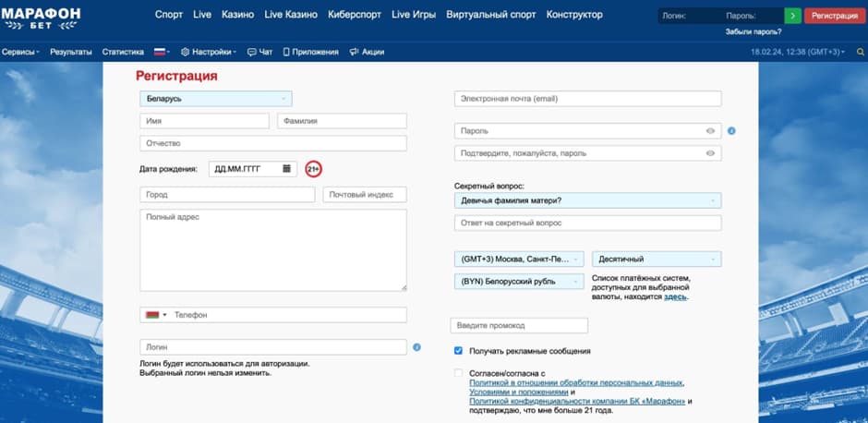Uncheck 'Получать рекламные сообщения' checkbox

click(x=458, y=350)
